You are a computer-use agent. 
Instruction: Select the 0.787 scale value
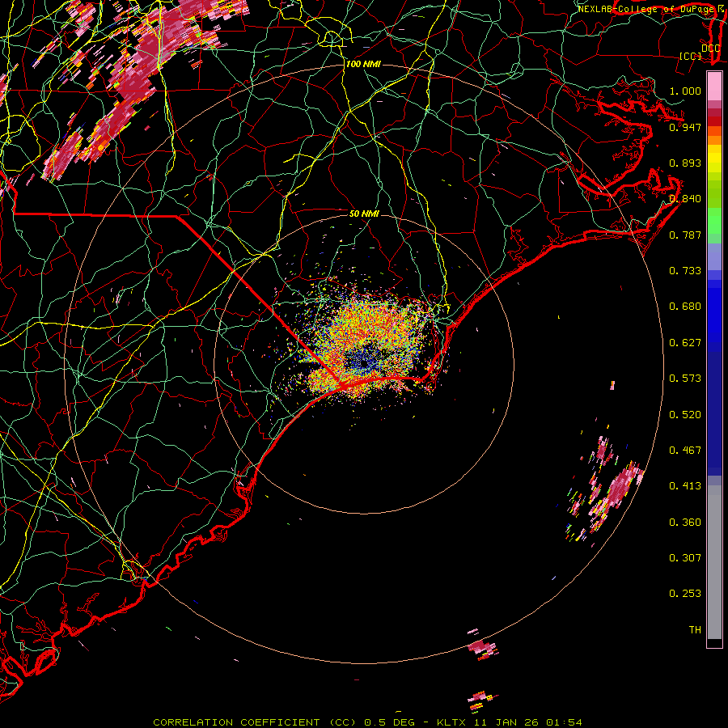click(x=685, y=235)
